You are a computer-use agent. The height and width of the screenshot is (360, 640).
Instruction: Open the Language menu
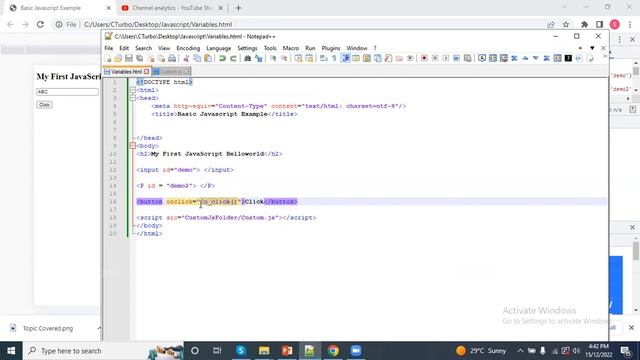pyautogui.click(x=219, y=48)
